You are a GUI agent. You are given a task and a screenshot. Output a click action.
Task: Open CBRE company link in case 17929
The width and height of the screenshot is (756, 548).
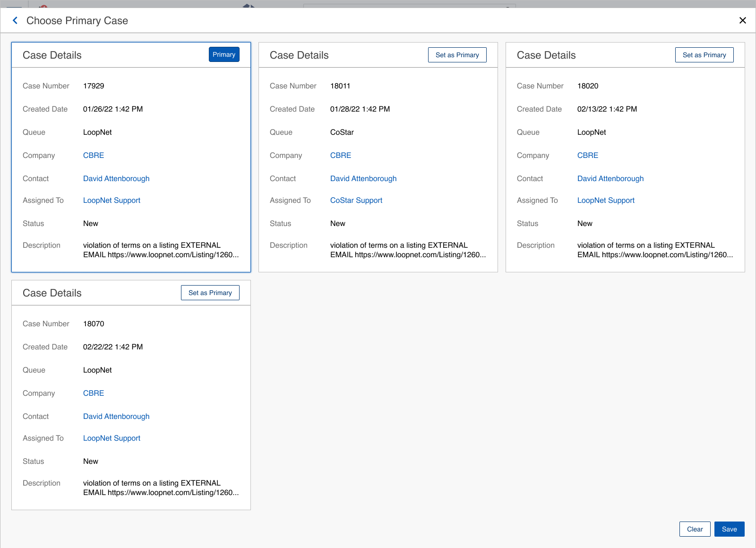94,155
